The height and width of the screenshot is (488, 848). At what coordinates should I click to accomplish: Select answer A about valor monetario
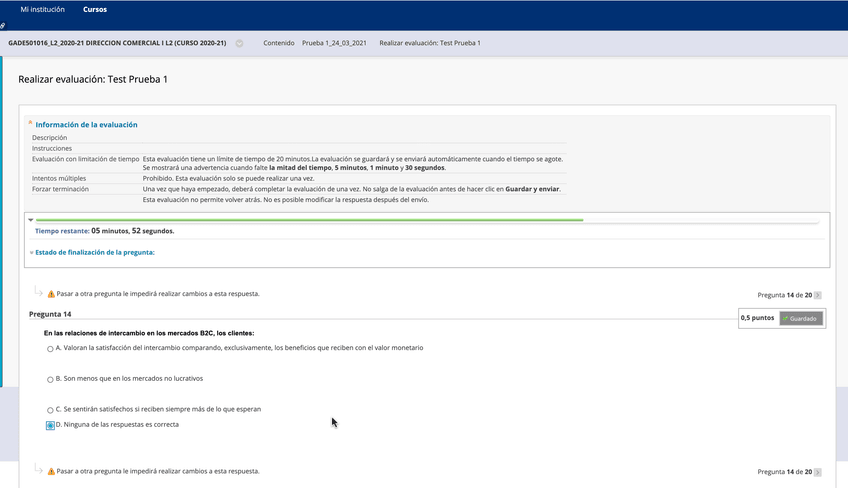pos(50,349)
